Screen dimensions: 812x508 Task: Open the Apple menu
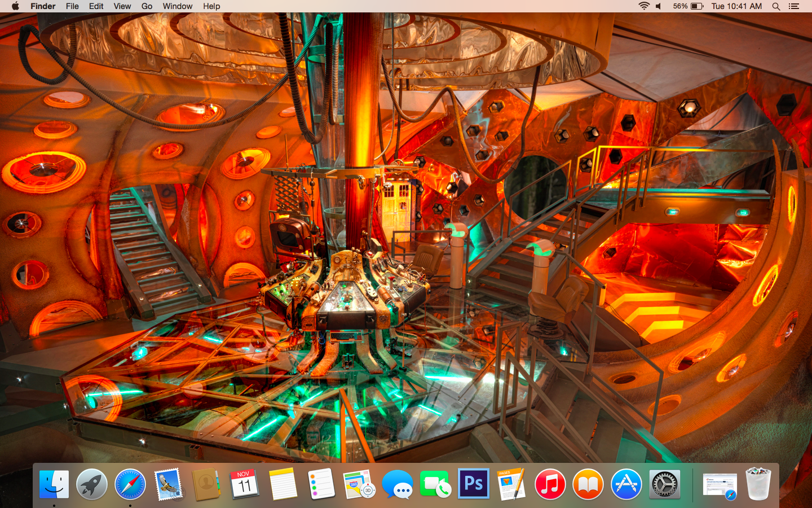15,6
